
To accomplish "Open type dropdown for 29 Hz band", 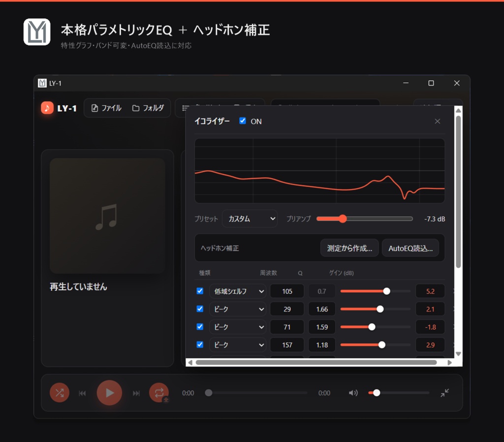I will 238,309.
